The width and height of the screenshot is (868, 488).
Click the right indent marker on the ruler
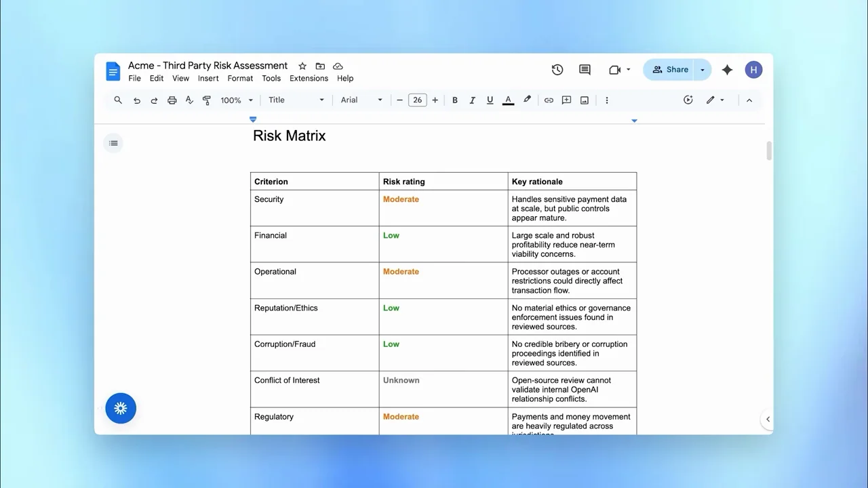634,121
